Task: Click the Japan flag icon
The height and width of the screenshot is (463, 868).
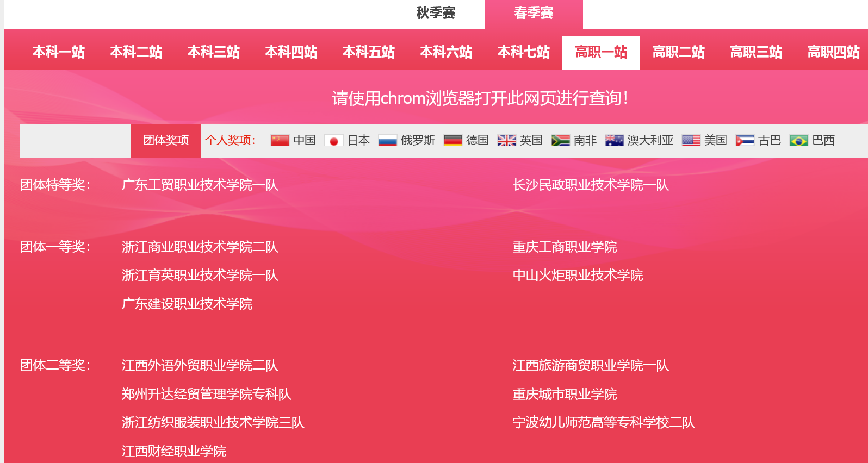Action: [x=333, y=141]
